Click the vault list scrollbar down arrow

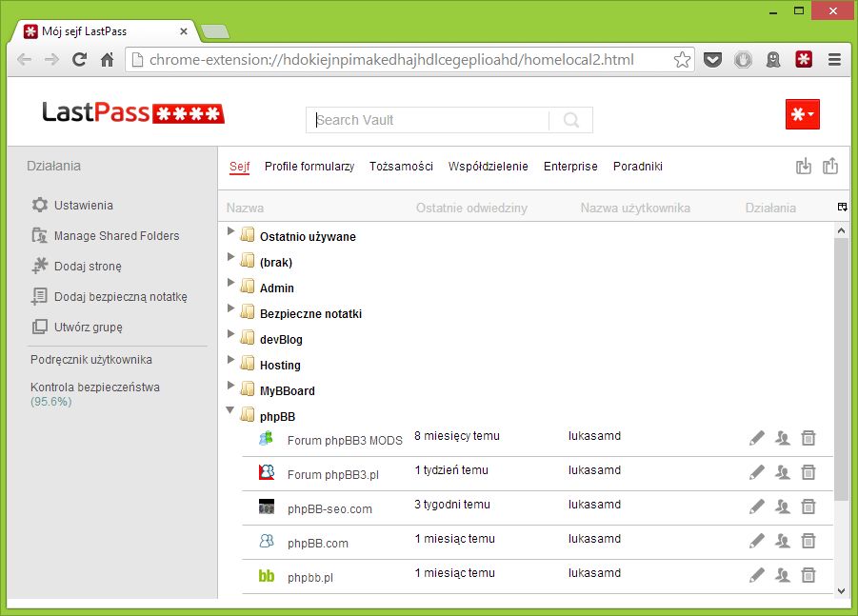841,591
